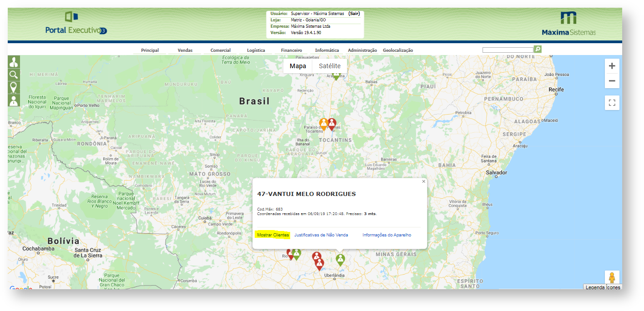Open the Vendas menu

pos(185,50)
